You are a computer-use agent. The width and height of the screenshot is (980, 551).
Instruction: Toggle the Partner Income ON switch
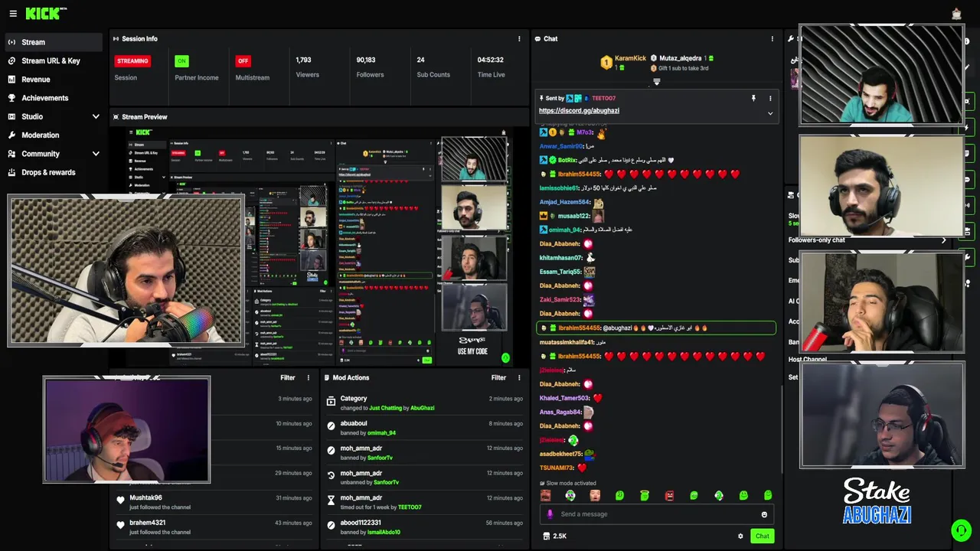tap(181, 61)
